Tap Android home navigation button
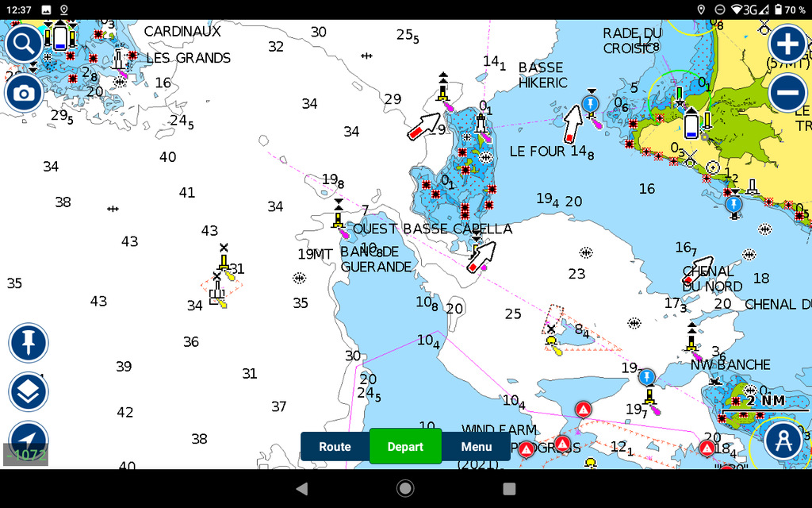Screen dimensions: 812x508 click(405, 488)
